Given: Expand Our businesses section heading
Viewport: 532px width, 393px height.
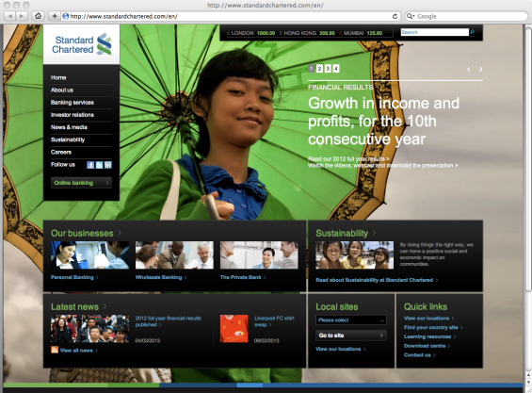Looking at the screenshot, I should pyautogui.click(x=86, y=233).
